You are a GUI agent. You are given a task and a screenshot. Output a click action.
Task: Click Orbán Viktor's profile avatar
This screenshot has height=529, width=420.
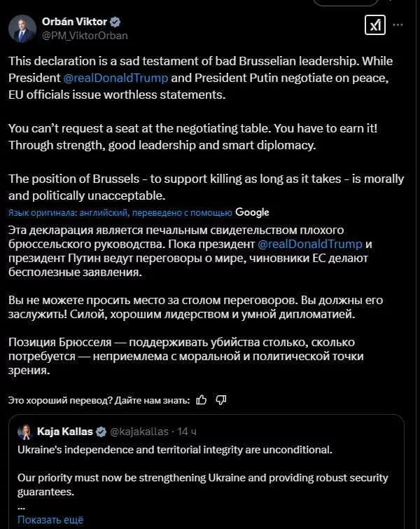(x=22, y=28)
